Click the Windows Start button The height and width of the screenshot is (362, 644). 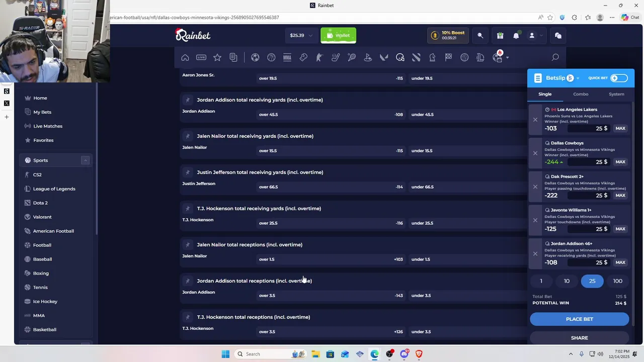click(x=225, y=354)
